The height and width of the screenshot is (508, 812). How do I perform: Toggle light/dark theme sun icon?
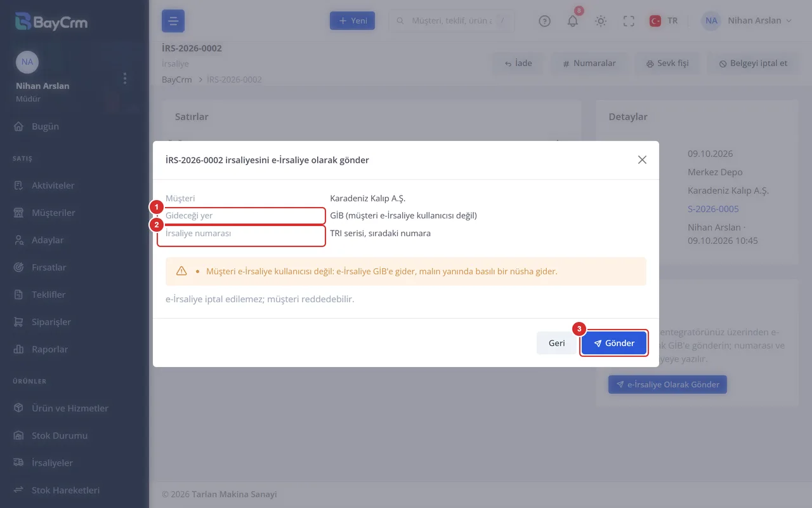tap(601, 21)
